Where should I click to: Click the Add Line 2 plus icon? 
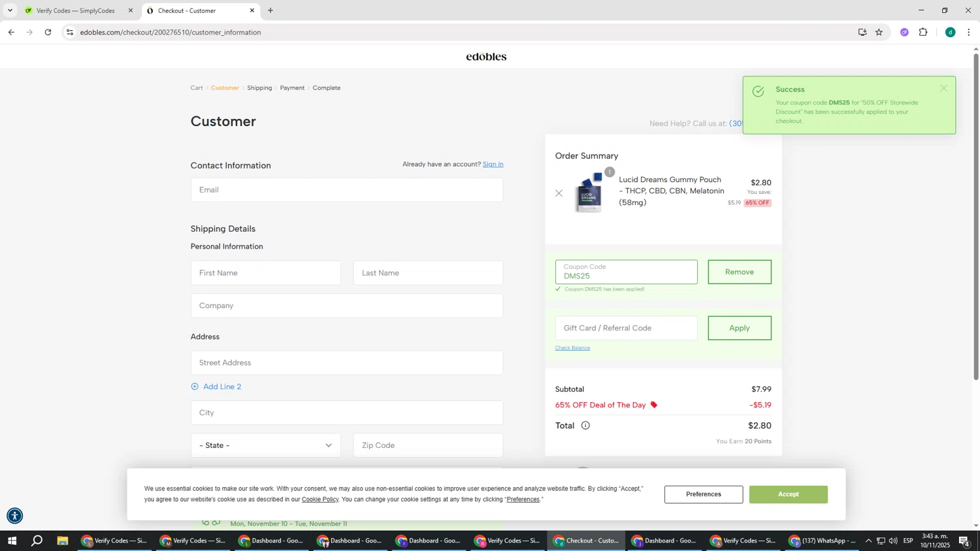(x=195, y=386)
